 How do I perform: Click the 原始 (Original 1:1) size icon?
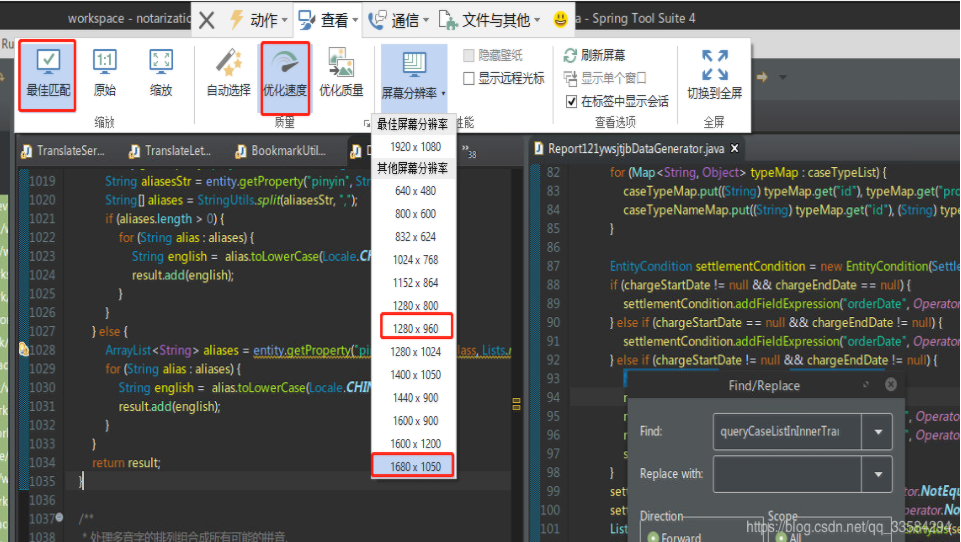click(104, 71)
